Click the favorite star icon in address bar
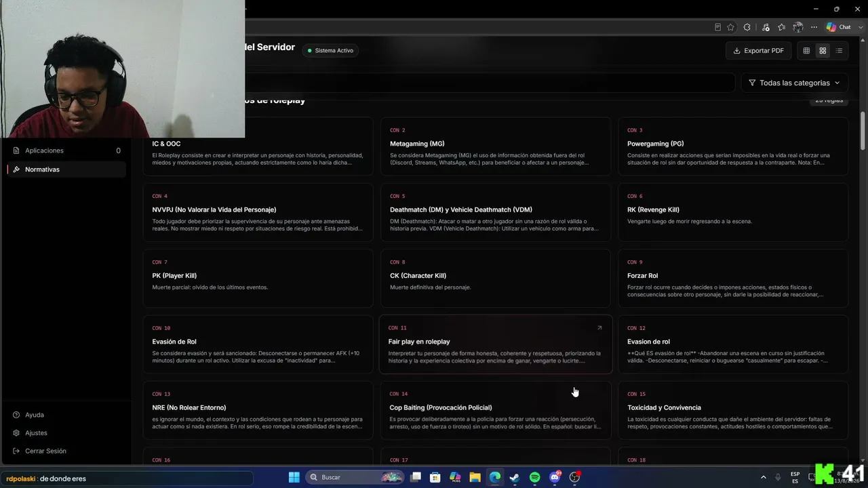Viewport: 868px width, 488px height. [x=730, y=27]
